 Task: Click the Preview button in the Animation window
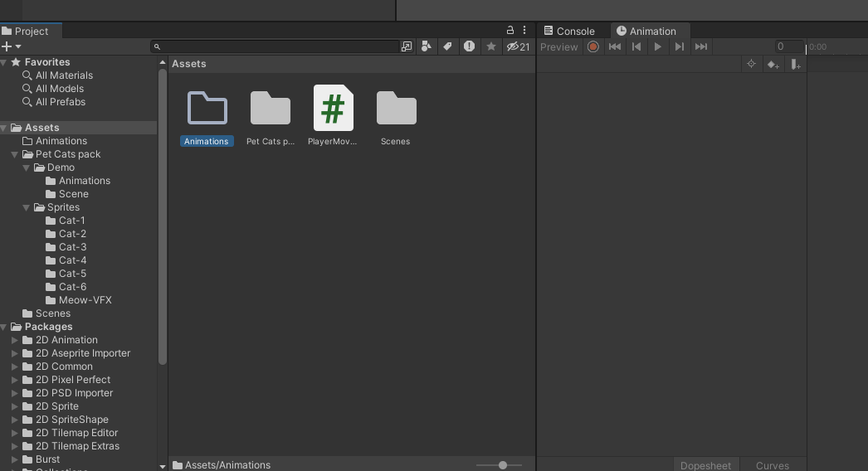coord(558,46)
